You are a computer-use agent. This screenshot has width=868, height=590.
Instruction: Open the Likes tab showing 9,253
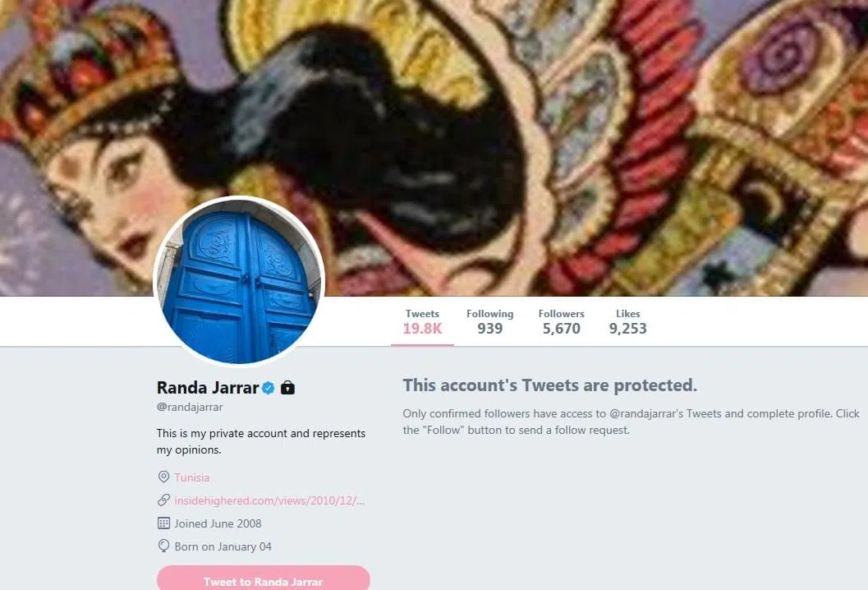pos(627,322)
